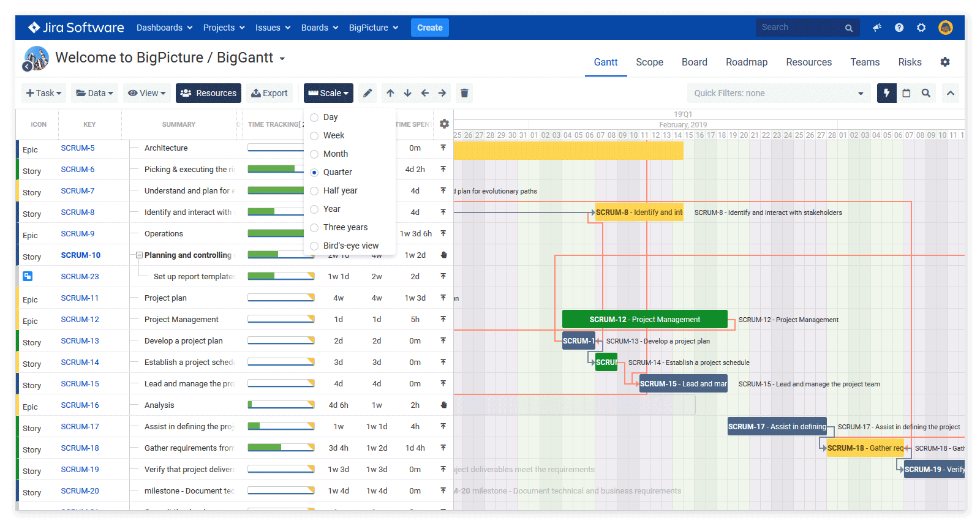Collapse the Planning and controlling task

(139, 255)
